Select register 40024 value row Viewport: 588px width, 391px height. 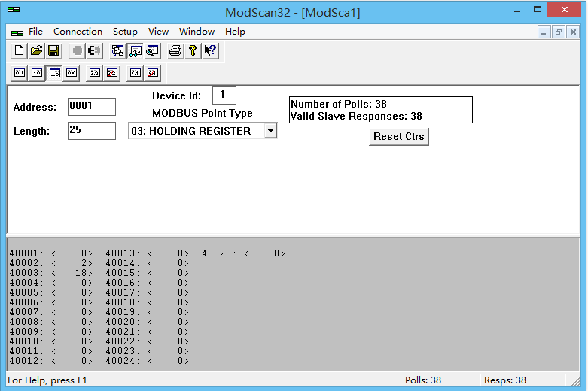[148, 361]
